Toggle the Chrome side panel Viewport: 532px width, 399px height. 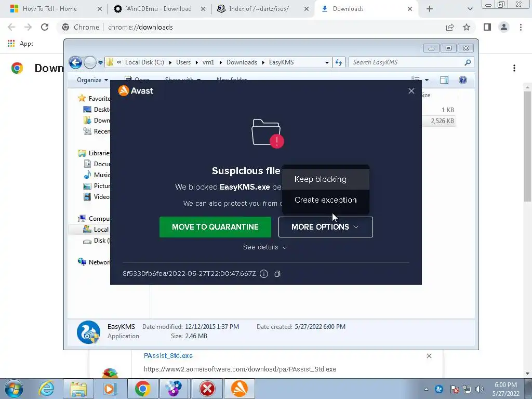(487, 27)
